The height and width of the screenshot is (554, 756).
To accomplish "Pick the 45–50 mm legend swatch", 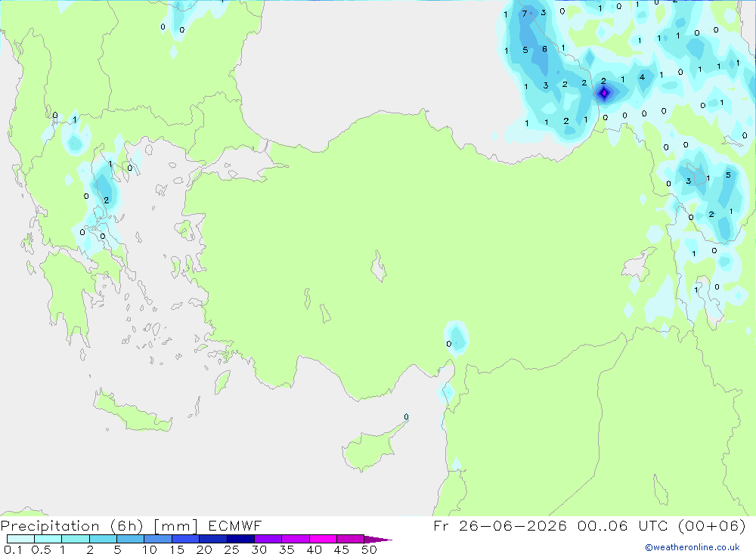I will click(351, 539).
